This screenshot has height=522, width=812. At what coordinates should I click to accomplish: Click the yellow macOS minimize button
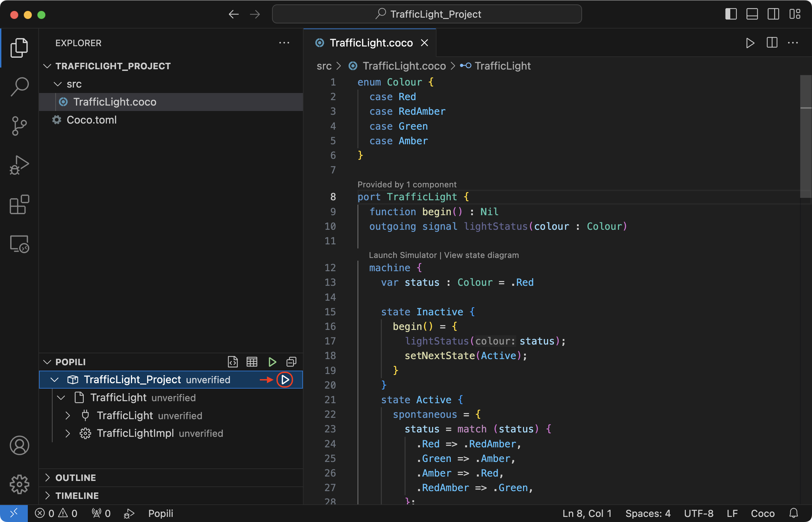pos(28,15)
